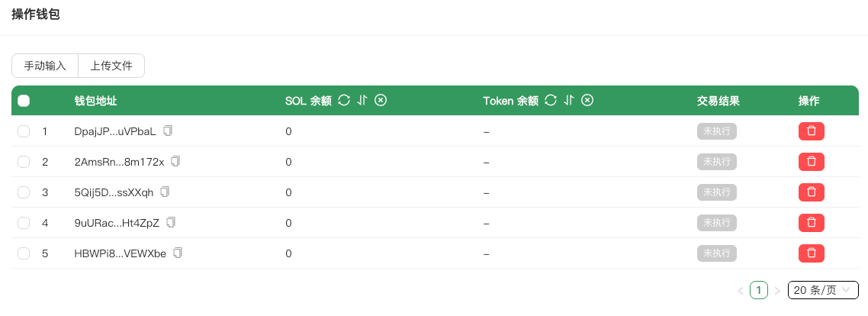Clear SOL 余额 filter with the X icon

click(x=381, y=101)
